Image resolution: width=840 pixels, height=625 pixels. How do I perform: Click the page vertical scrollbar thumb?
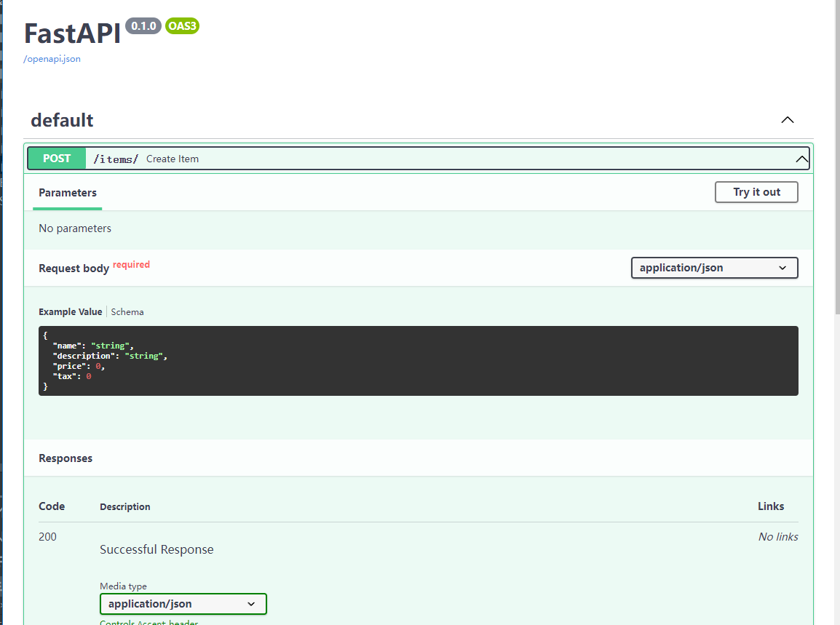(837, 156)
